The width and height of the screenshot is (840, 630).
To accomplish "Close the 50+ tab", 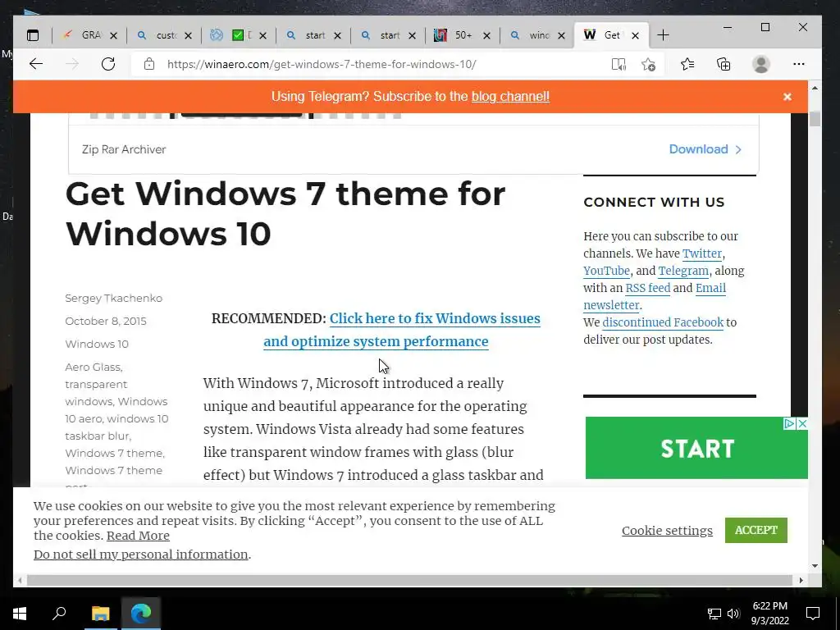I will 486,35.
